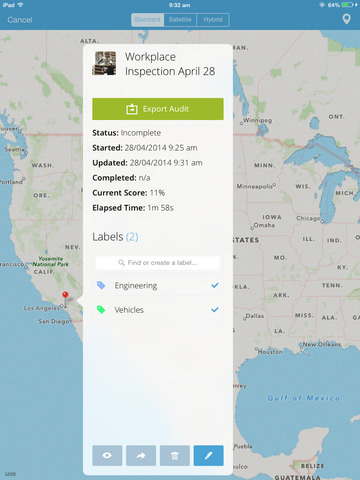This screenshot has width=360, height=480.
Task: Click the Export Audit button
Action: pos(158,109)
